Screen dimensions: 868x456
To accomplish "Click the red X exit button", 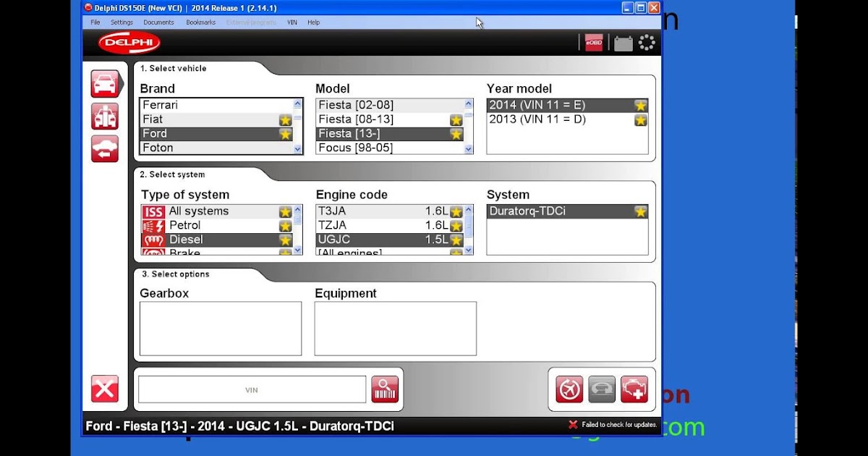I will 105,389.
